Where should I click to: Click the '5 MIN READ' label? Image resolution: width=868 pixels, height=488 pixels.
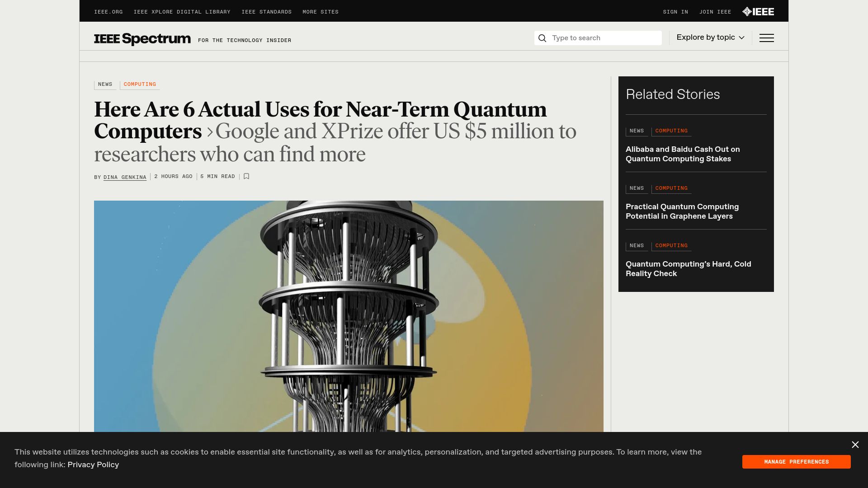click(x=217, y=177)
